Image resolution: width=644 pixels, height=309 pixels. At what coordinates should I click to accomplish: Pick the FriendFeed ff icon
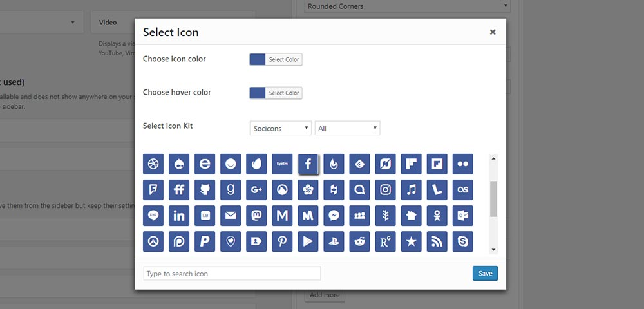[x=179, y=190]
